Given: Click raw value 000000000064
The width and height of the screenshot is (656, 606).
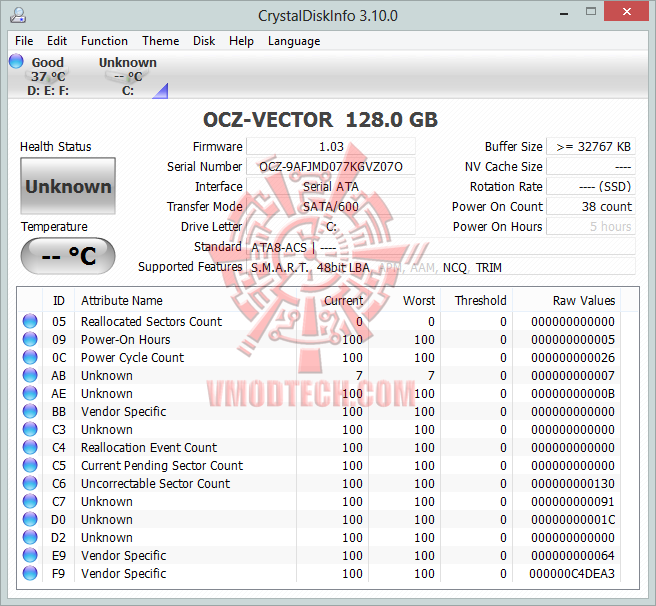Looking at the screenshot, I should coord(573,555).
